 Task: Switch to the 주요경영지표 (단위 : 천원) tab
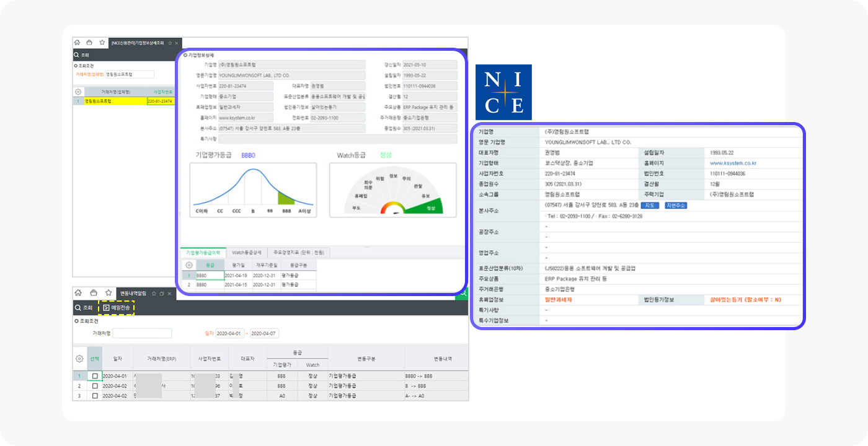tap(299, 253)
